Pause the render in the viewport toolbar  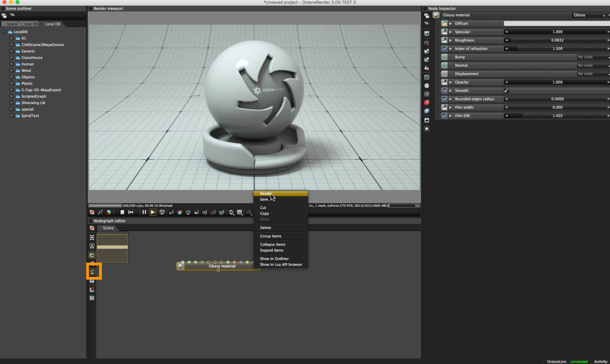pos(144,213)
